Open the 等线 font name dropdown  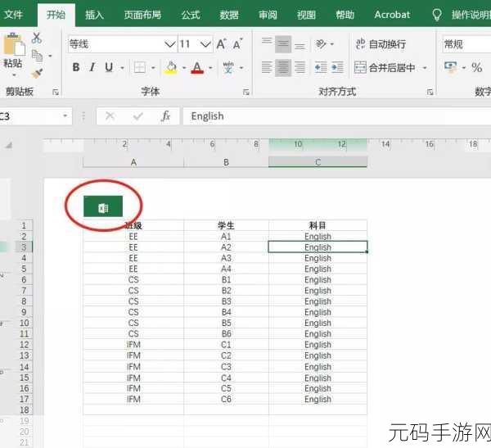click(x=170, y=44)
